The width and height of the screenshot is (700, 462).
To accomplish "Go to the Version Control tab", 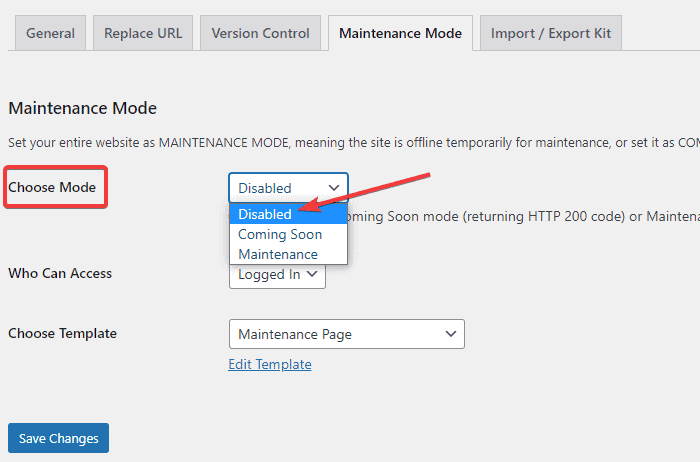I will pyautogui.click(x=260, y=33).
